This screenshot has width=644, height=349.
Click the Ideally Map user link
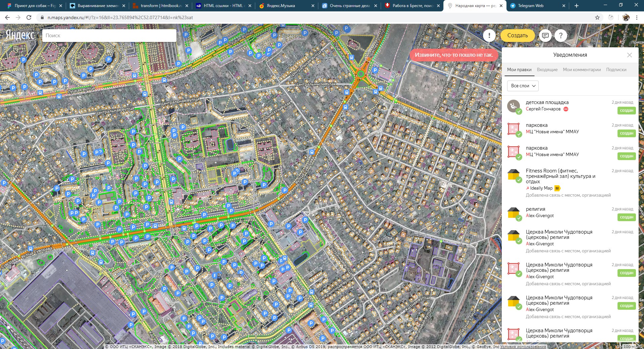pos(541,188)
